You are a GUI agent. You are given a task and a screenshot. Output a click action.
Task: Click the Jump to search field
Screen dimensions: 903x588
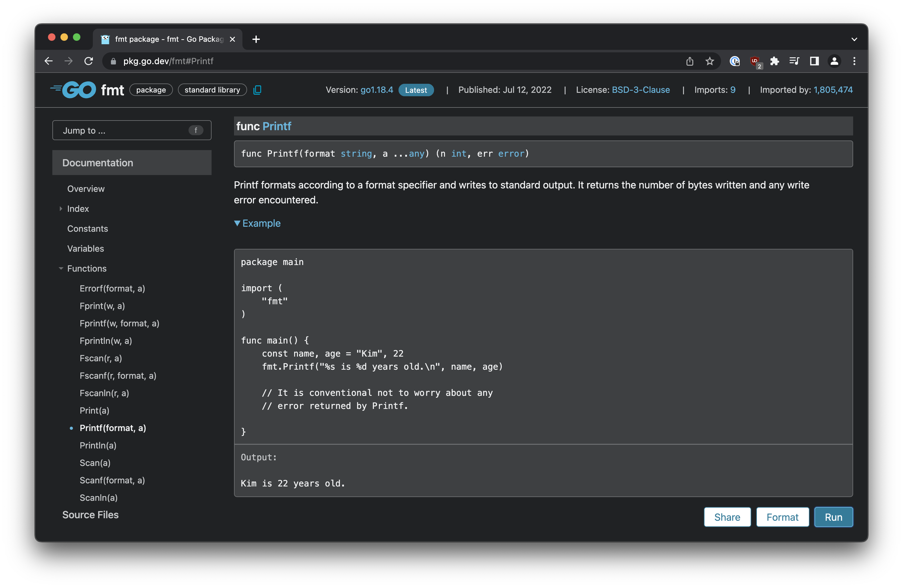coord(125,130)
